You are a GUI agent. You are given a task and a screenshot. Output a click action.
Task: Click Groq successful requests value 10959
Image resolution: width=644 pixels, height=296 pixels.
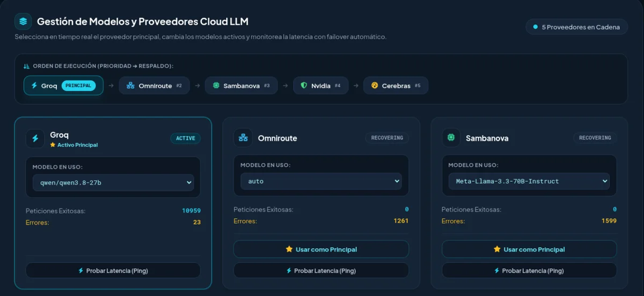tap(191, 211)
